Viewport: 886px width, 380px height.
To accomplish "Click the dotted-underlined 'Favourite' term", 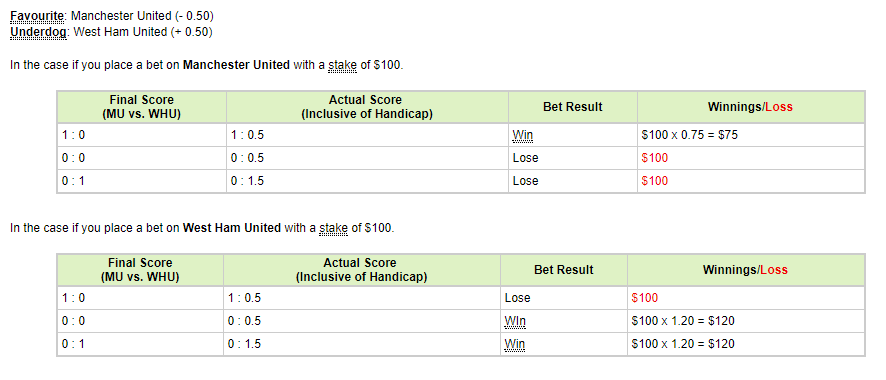I will pos(37,16).
